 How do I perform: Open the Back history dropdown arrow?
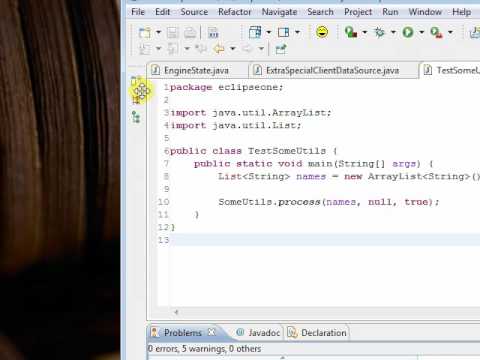coord(233,49)
